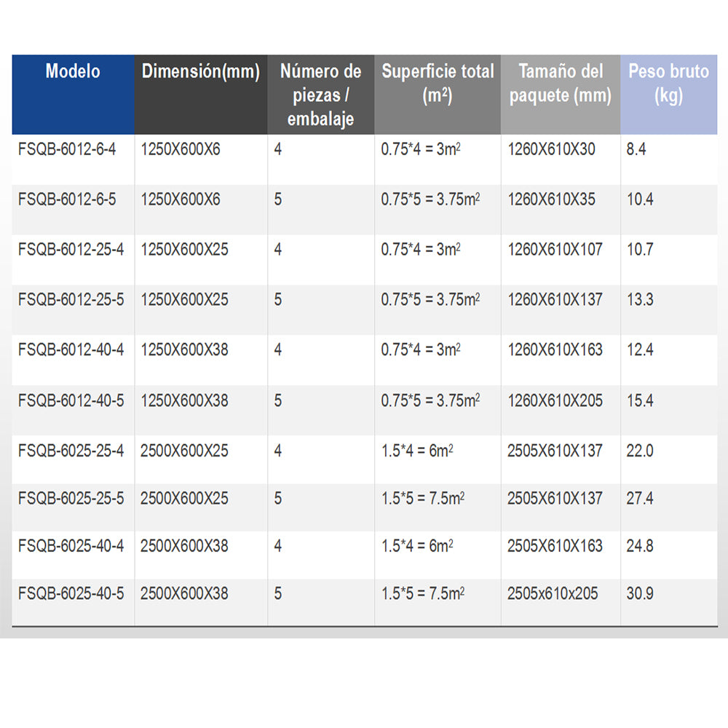The height and width of the screenshot is (728, 728).
Task: Click the FSQB-6012-6-5 model cell
Action: [x=67, y=199]
